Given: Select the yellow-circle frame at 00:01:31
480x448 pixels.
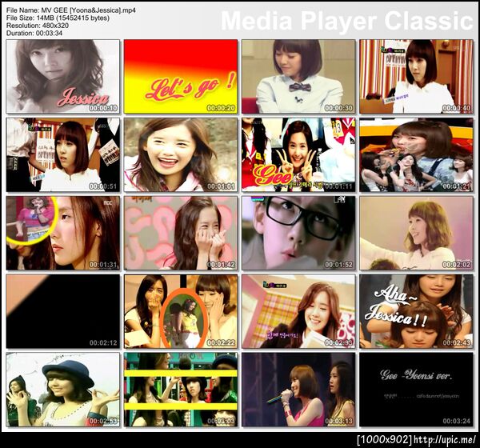Looking at the screenshot, I should [62, 233].
